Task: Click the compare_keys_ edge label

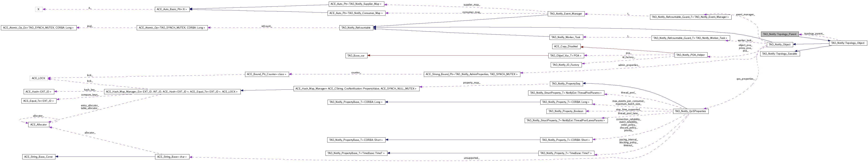Action: 90,95
